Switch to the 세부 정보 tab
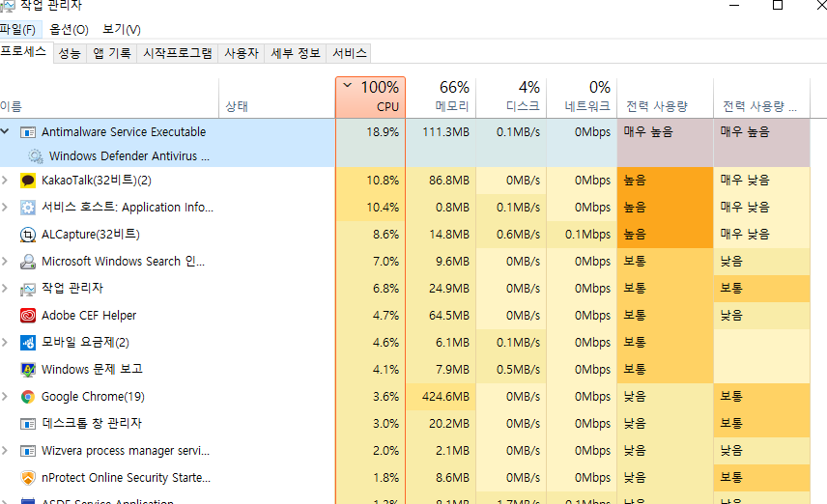Image resolution: width=827 pixels, height=504 pixels. click(x=296, y=53)
